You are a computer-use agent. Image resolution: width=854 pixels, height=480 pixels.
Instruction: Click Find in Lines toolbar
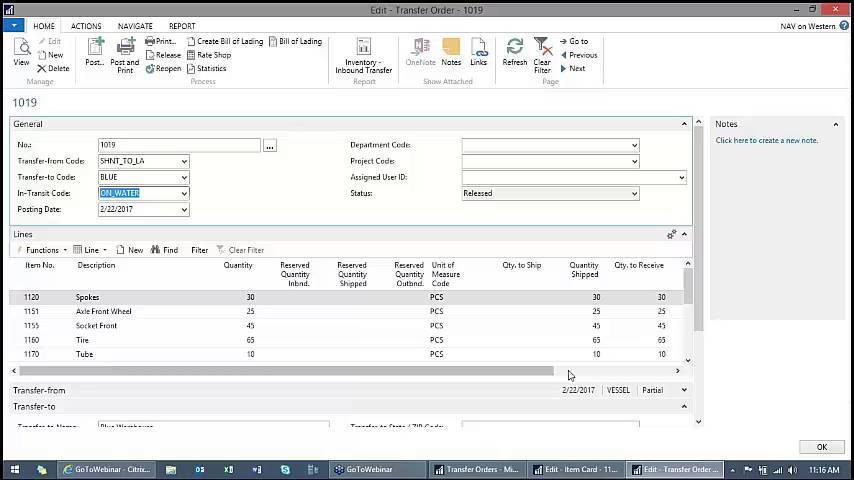click(164, 250)
